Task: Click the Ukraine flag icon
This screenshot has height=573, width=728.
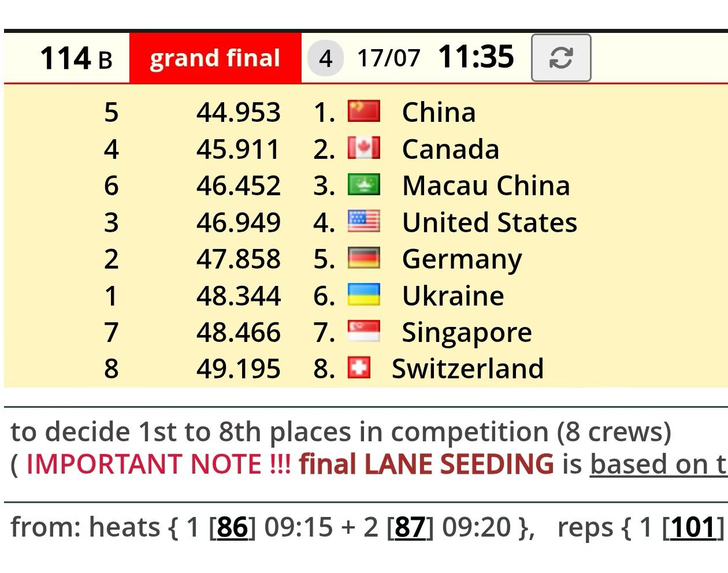Action: (x=364, y=295)
